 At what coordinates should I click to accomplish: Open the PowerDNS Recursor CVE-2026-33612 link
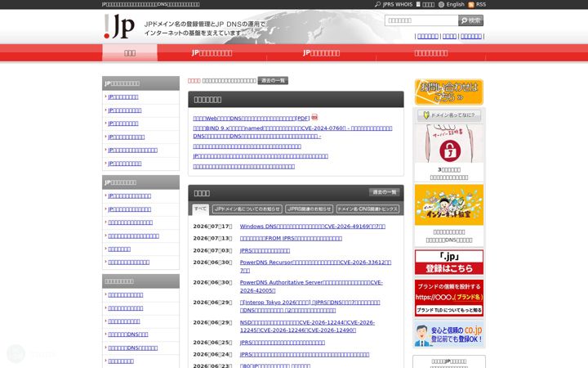(315, 266)
